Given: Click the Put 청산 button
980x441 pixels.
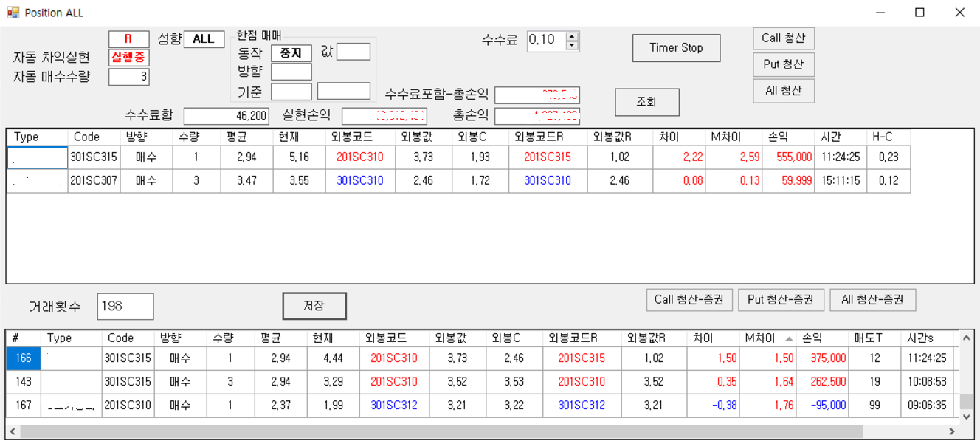Looking at the screenshot, I should 783,64.
